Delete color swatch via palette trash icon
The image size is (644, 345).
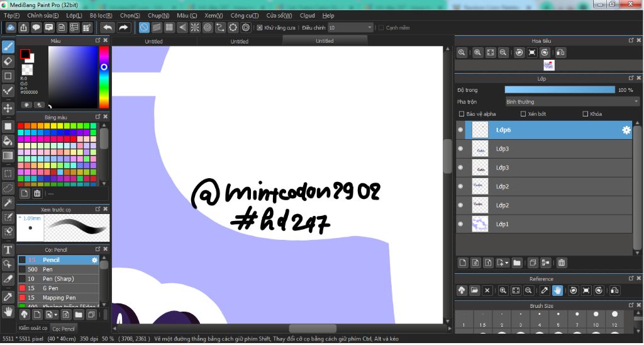37,193
